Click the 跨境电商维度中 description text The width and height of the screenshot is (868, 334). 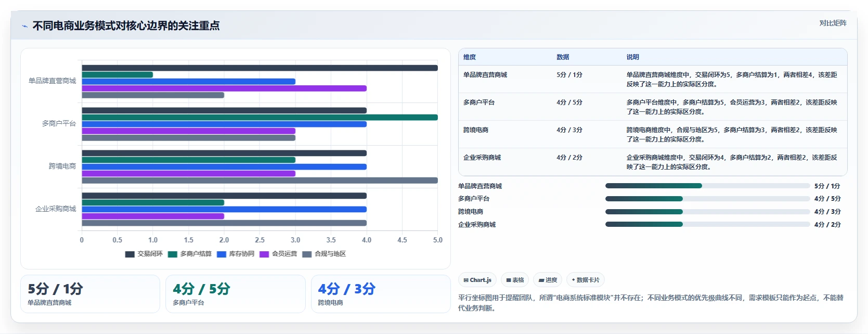point(732,135)
